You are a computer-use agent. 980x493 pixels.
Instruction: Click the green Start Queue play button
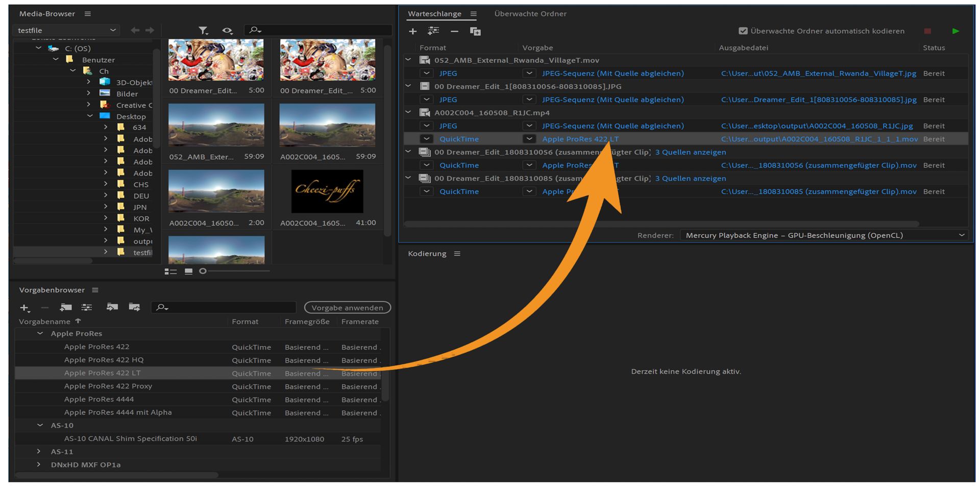[x=955, y=31]
